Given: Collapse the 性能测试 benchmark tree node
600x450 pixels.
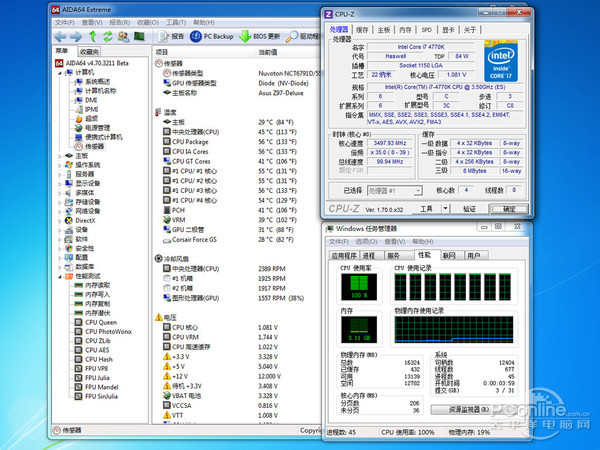Looking at the screenshot, I should (61, 275).
